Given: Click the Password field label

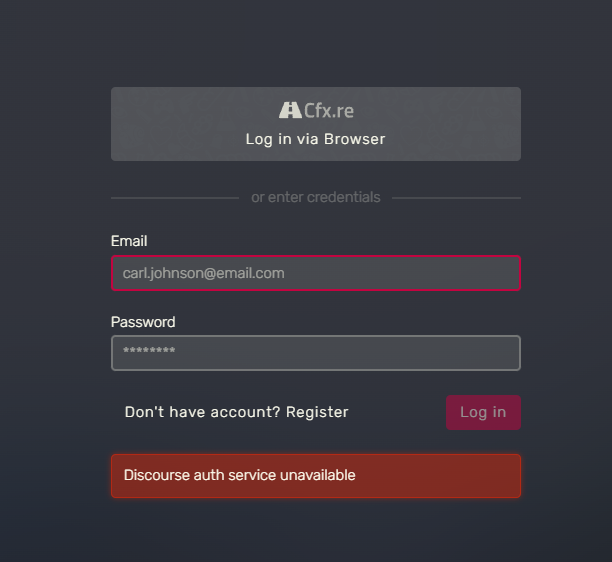Looking at the screenshot, I should (143, 322).
